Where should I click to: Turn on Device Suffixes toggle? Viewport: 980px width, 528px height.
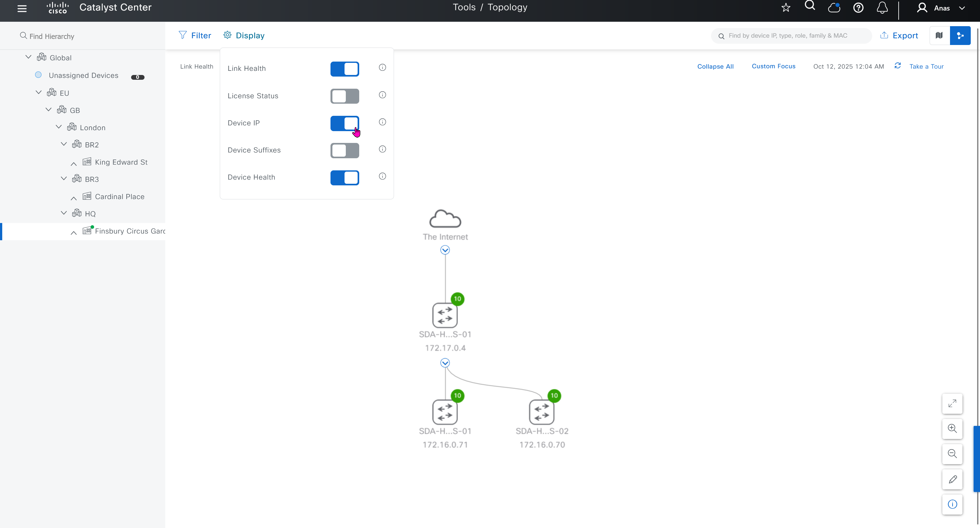(344, 150)
